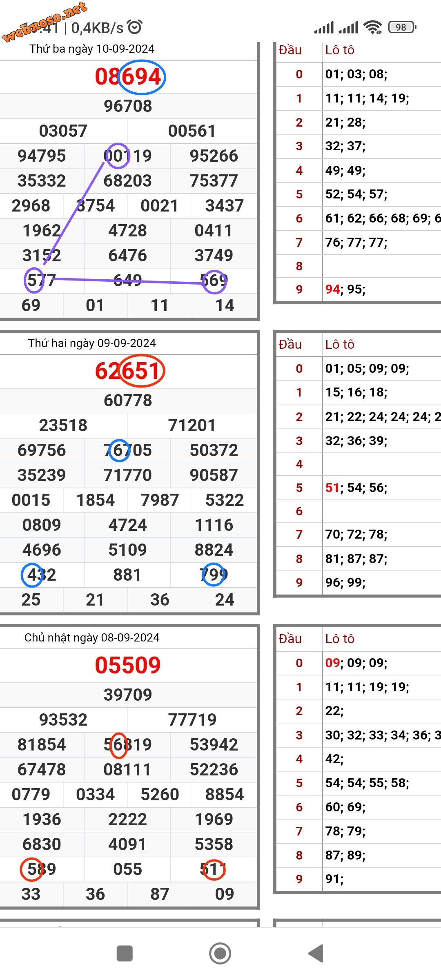This screenshot has width=441, height=980.
Task: Select four-digit result 7987
Action: click(x=160, y=500)
